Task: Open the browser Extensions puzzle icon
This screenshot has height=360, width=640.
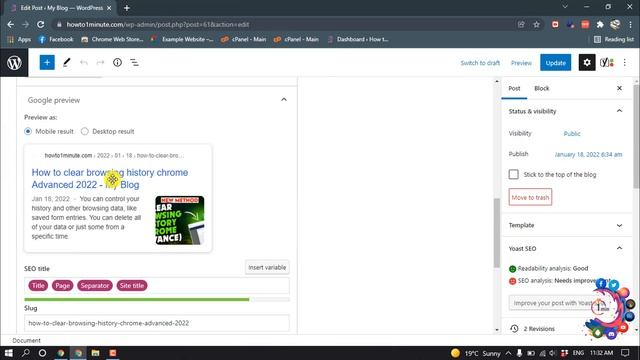Action: (600, 24)
